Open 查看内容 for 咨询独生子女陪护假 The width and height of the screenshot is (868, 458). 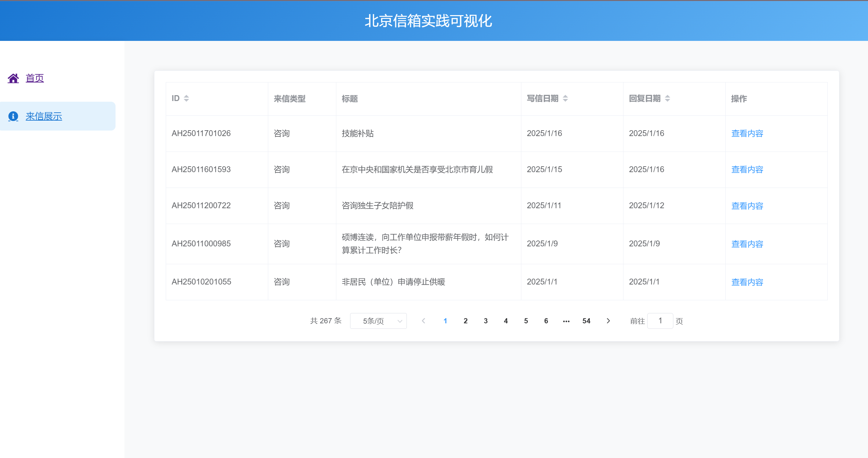[x=747, y=206]
